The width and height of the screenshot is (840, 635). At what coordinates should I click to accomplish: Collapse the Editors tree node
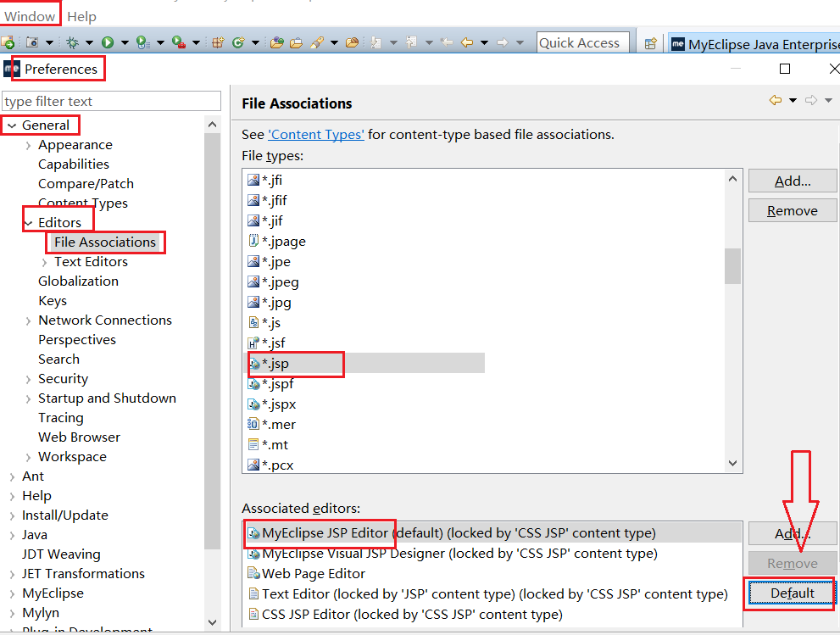click(x=28, y=223)
